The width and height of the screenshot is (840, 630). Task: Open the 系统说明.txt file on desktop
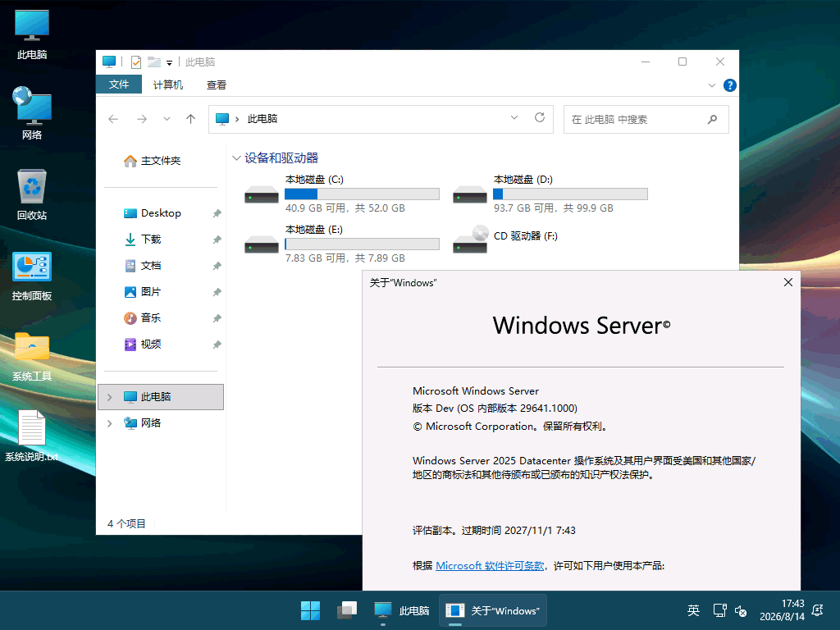[x=32, y=436]
